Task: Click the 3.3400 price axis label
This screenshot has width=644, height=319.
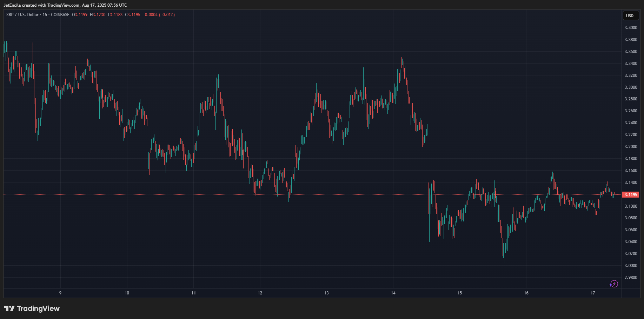Action: click(631, 64)
